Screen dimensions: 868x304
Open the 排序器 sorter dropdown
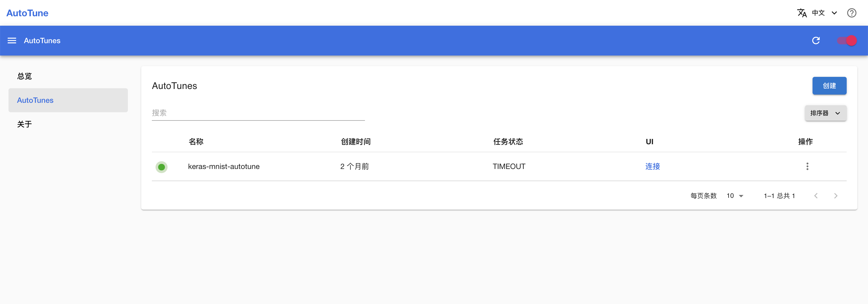pos(826,113)
